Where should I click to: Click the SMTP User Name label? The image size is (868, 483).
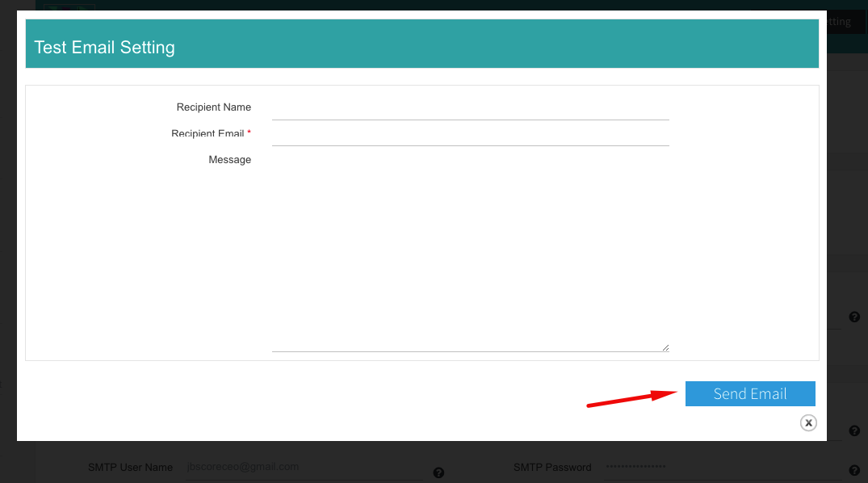click(130, 468)
